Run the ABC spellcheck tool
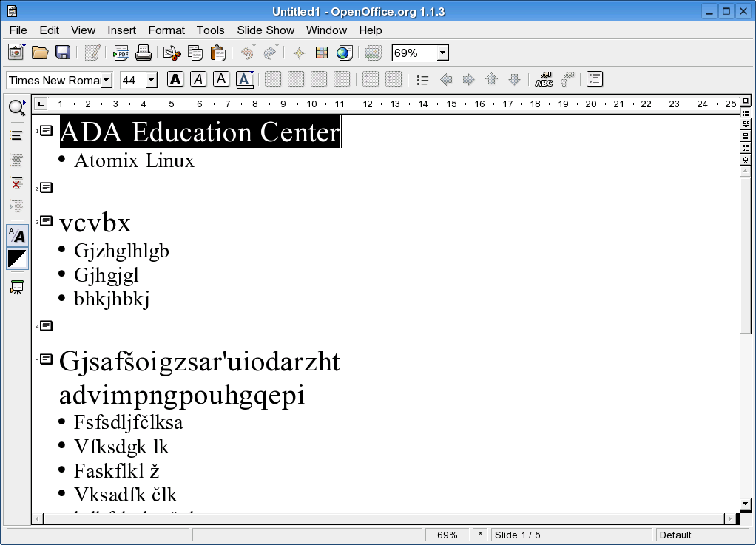 [544, 80]
